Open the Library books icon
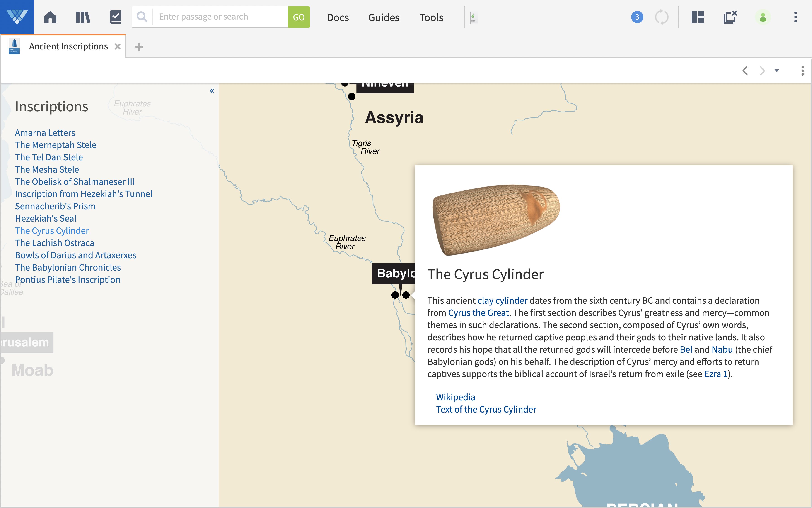Viewport: 812px width, 508px height. (83, 17)
